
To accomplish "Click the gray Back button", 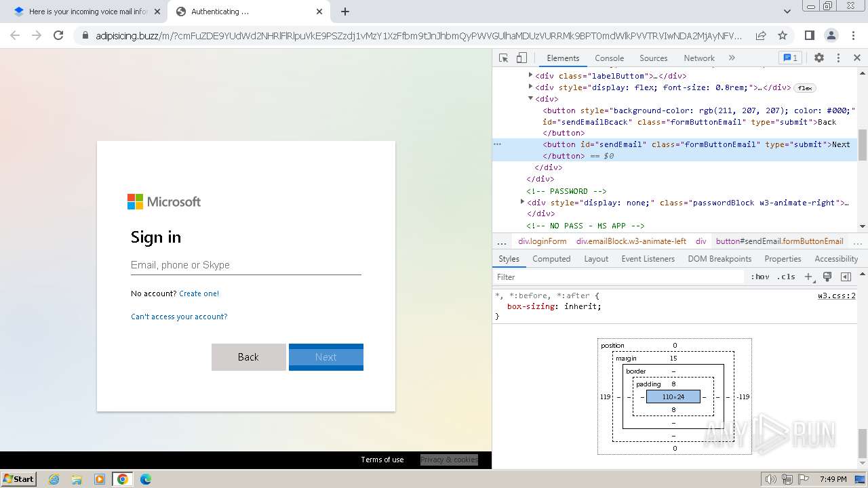I will [x=248, y=357].
